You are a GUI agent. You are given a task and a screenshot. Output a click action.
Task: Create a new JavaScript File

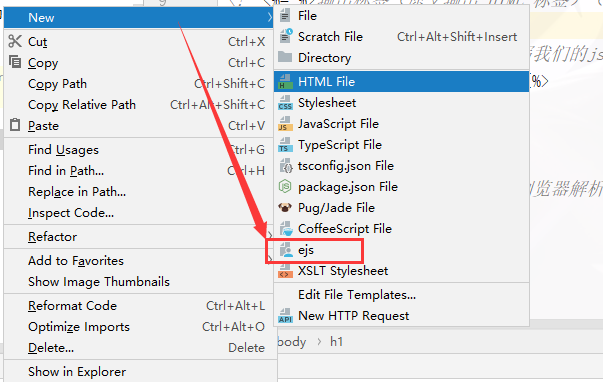(x=401, y=124)
